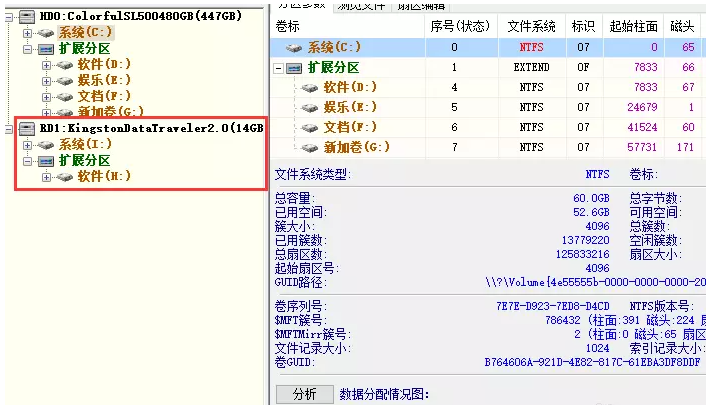Click the drive icon beside 软件(D:) in tree

64,65
